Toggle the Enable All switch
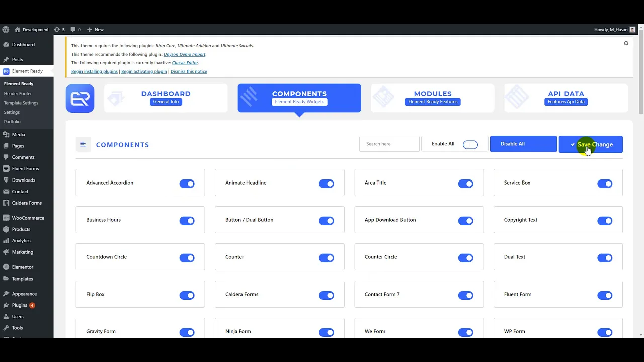This screenshot has height=362, width=644. tap(470, 145)
